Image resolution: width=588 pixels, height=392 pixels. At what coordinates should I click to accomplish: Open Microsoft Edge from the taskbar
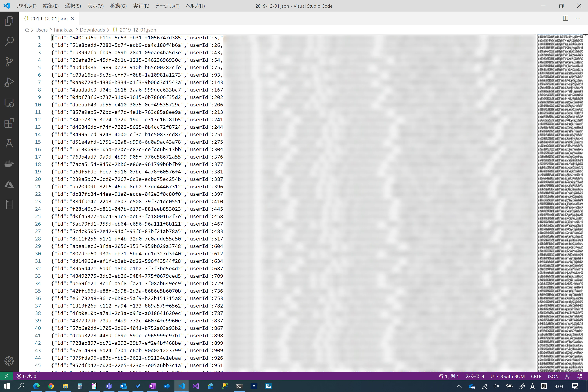click(36, 386)
